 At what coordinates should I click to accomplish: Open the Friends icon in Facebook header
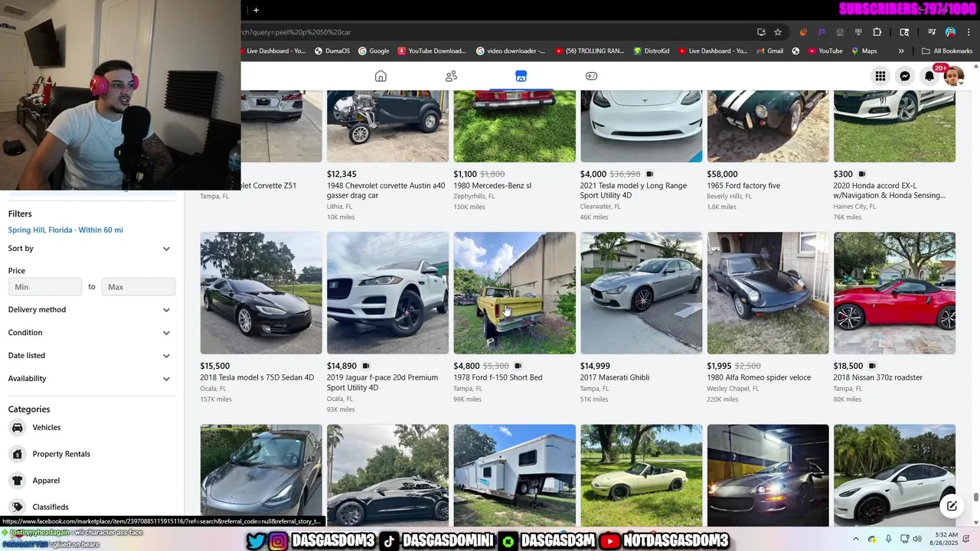pyautogui.click(x=451, y=76)
